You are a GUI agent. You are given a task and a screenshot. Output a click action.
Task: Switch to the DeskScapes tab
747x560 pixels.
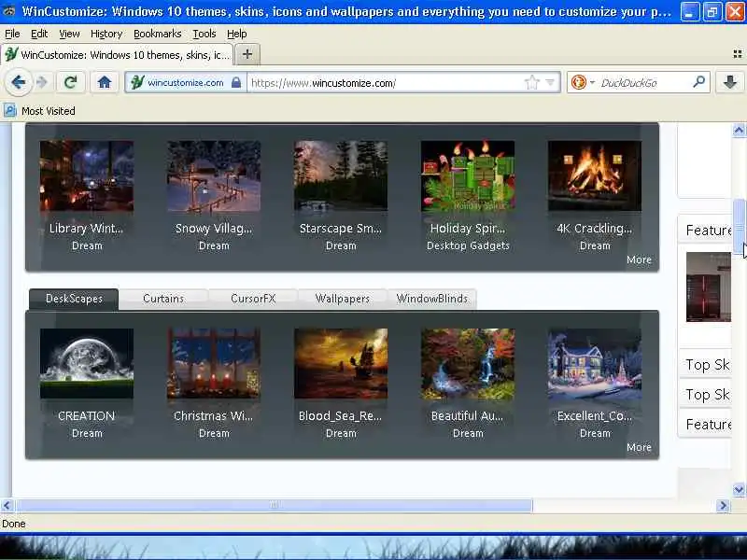pyautogui.click(x=74, y=299)
